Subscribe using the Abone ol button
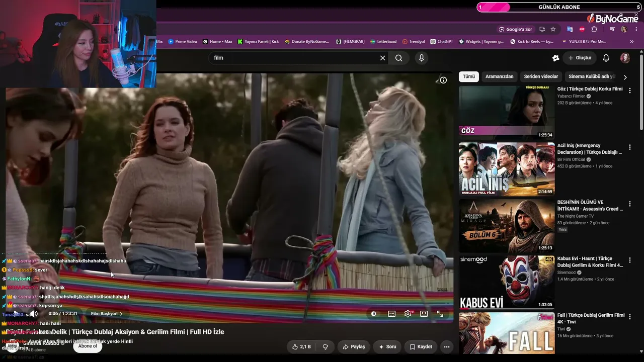 point(88,346)
